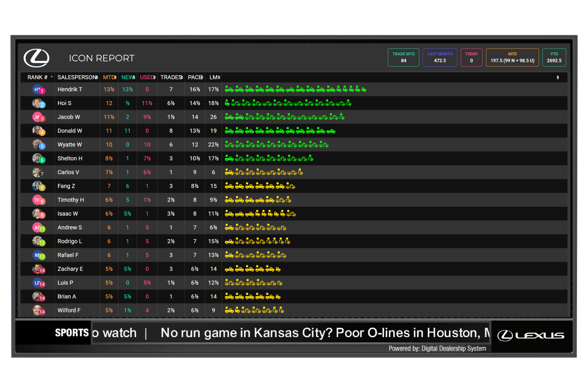
Task: Click Donald W's green car icons row
Action: 280,131
